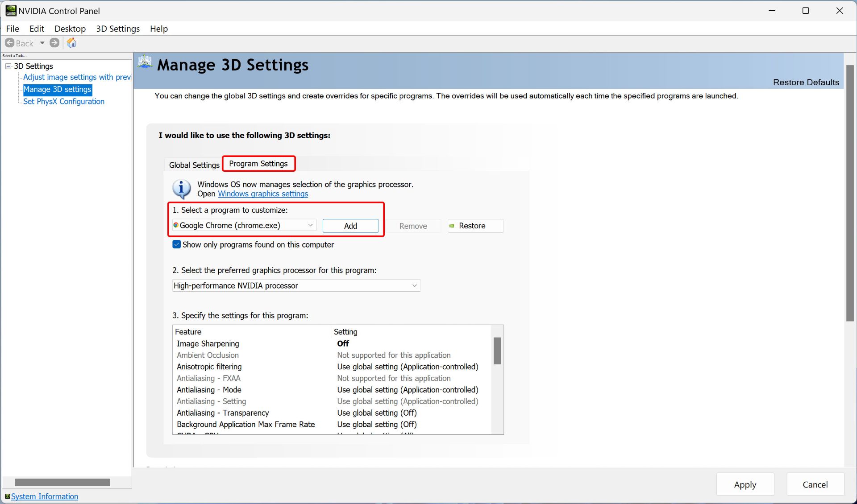Expand the preferred graphics processor dropdown
This screenshot has width=857, height=504.
point(415,285)
